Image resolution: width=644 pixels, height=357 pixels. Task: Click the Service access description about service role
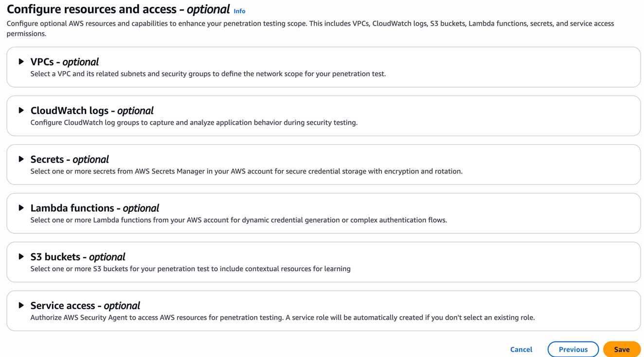(x=282, y=318)
